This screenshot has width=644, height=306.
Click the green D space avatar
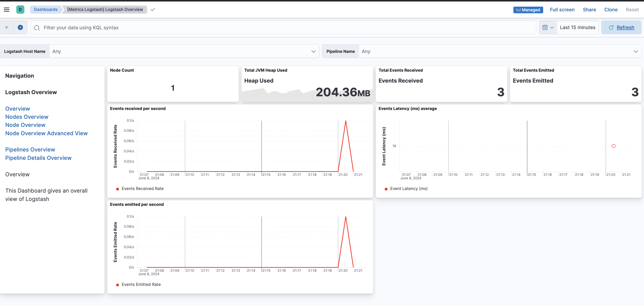[x=20, y=9]
